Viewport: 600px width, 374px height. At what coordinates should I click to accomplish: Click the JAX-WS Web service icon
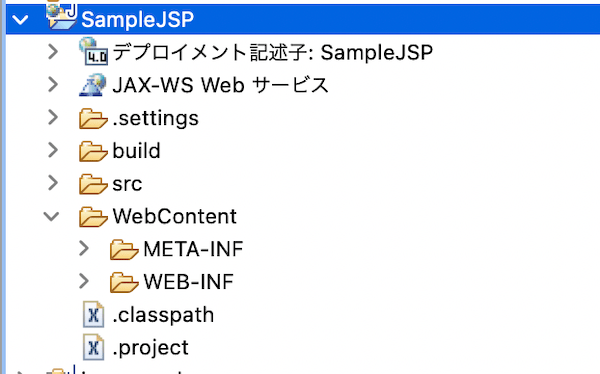point(93,85)
